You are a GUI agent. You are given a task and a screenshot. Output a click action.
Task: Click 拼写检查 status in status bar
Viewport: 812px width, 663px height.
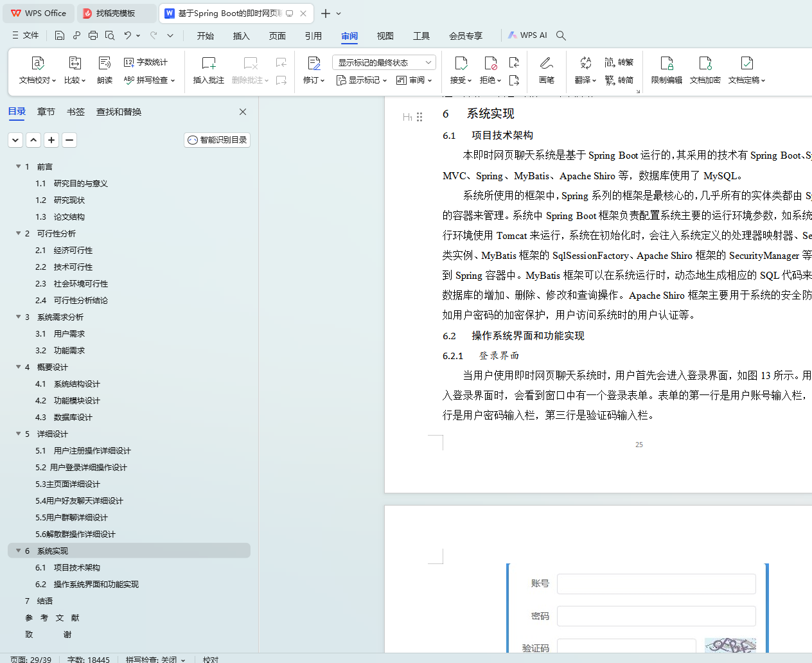[155, 659]
